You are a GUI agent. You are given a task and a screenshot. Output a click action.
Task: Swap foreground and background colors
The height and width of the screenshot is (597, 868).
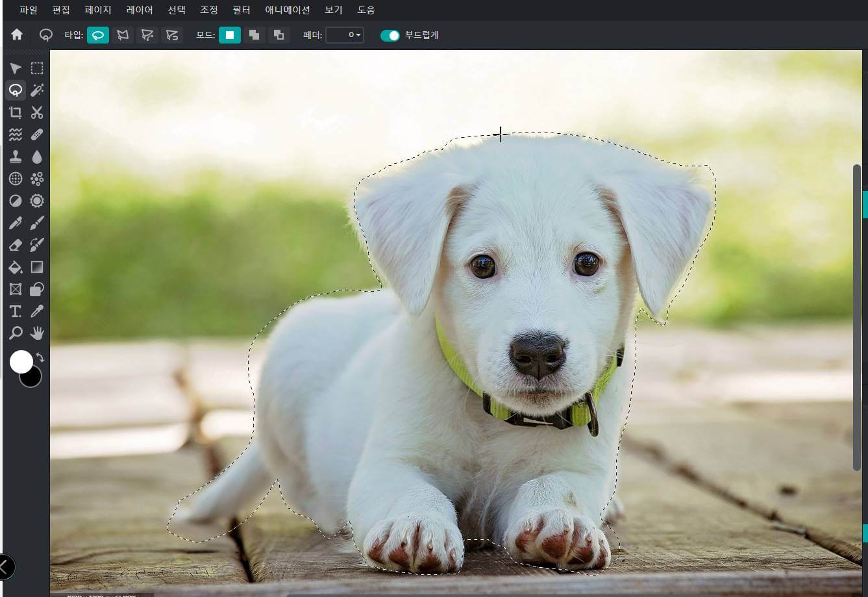[40, 357]
